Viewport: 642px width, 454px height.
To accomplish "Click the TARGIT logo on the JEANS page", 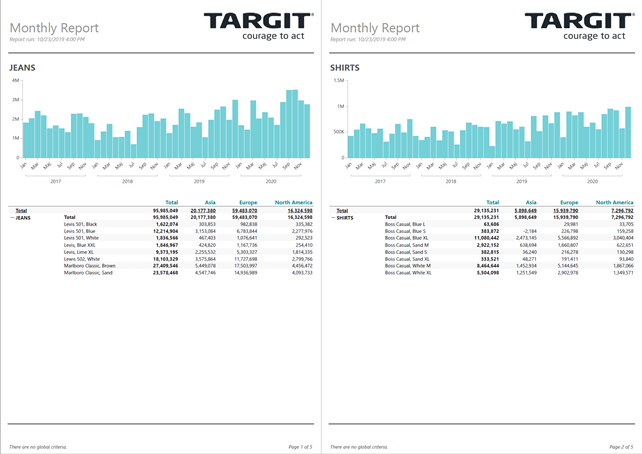I will [x=259, y=27].
